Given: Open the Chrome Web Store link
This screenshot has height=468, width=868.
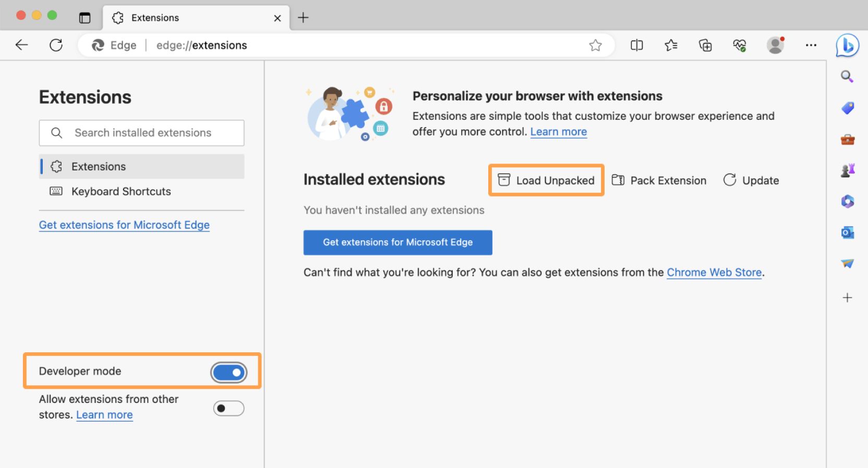Looking at the screenshot, I should point(714,272).
